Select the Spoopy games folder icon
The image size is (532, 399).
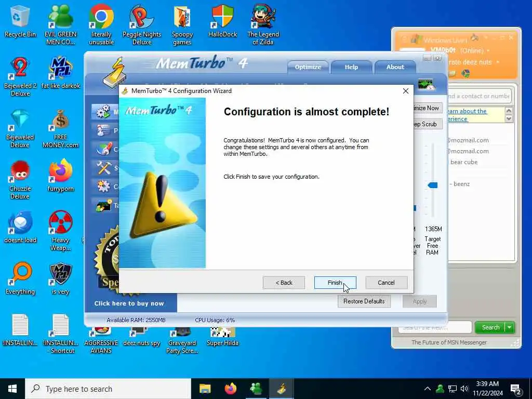[182, 24]
